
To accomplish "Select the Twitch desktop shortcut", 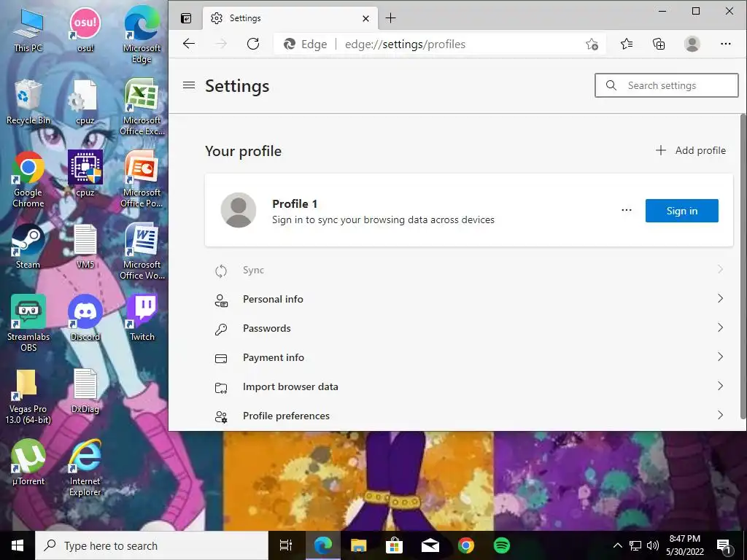I will click(142, 318).
